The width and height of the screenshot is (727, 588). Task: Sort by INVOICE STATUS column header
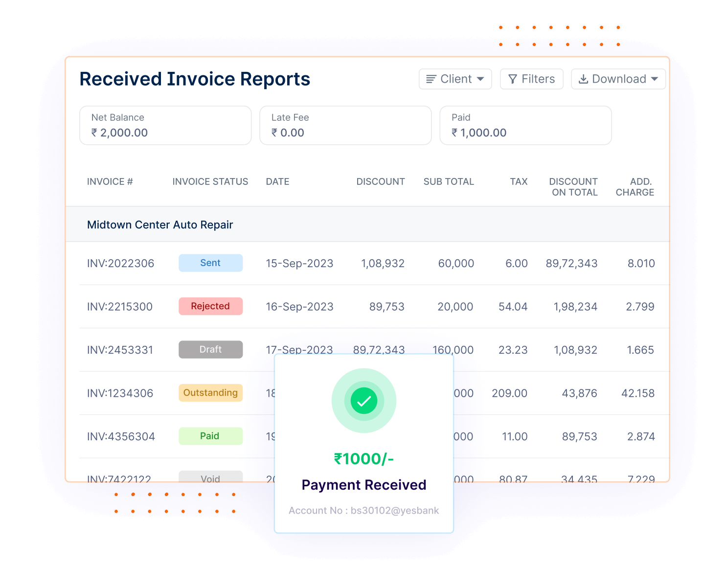point(210,181)
